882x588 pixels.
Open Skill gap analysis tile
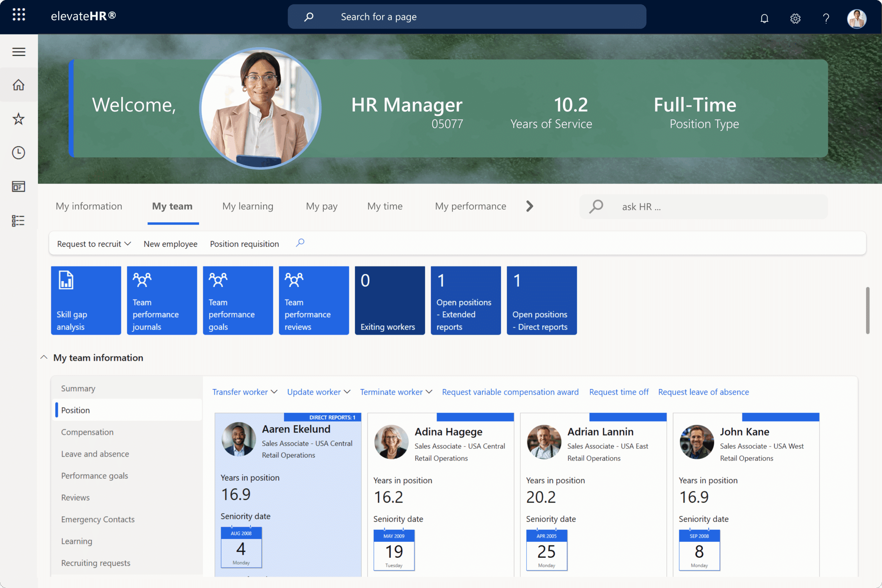coord(86,300)
